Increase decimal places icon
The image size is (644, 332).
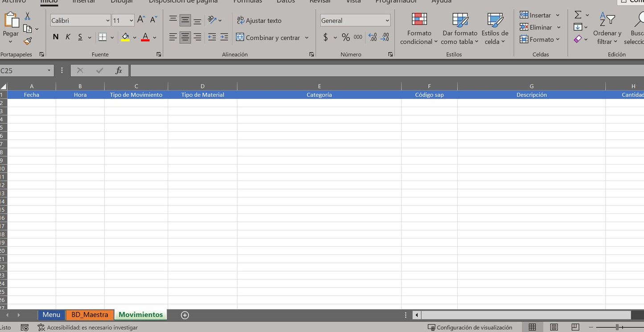pyautogui.click(x=373, y=37)
